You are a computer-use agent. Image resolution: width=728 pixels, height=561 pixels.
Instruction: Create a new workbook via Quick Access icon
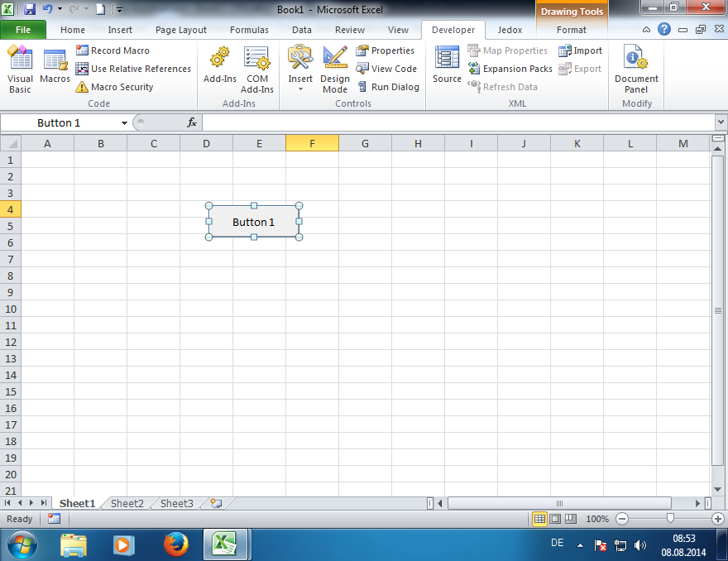point(100,9)
